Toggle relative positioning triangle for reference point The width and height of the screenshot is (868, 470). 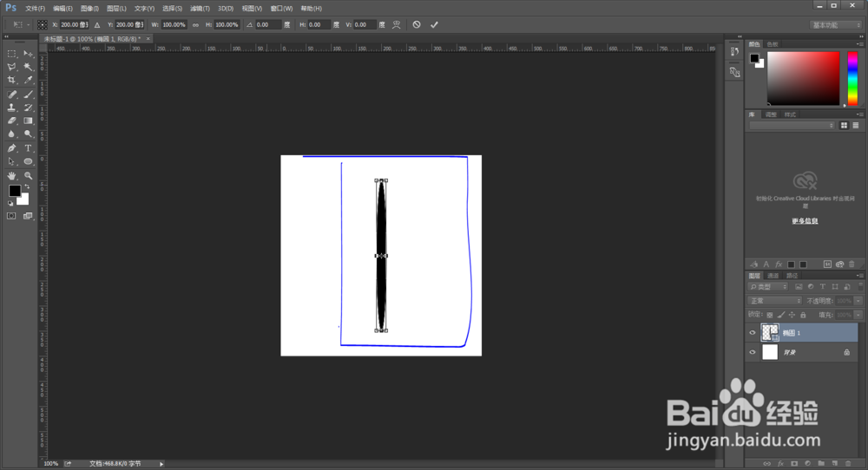tap(97, 25)
